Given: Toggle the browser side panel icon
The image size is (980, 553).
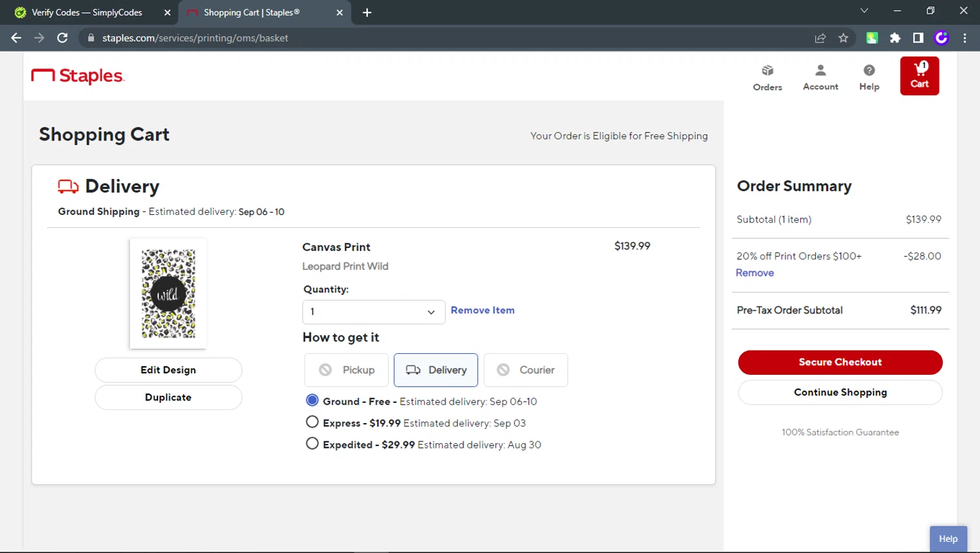Looking at the screenshot, I should 918,38.
